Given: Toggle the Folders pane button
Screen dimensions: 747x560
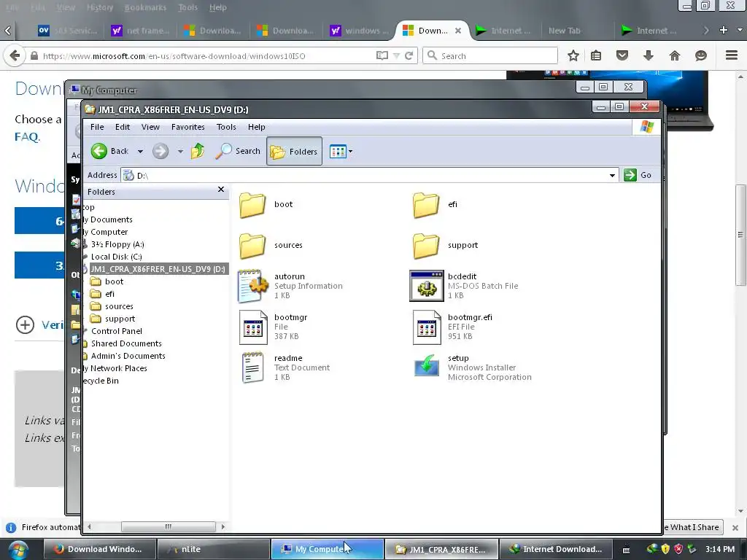Looking at the screenshot, I should (x=294, y=152).
